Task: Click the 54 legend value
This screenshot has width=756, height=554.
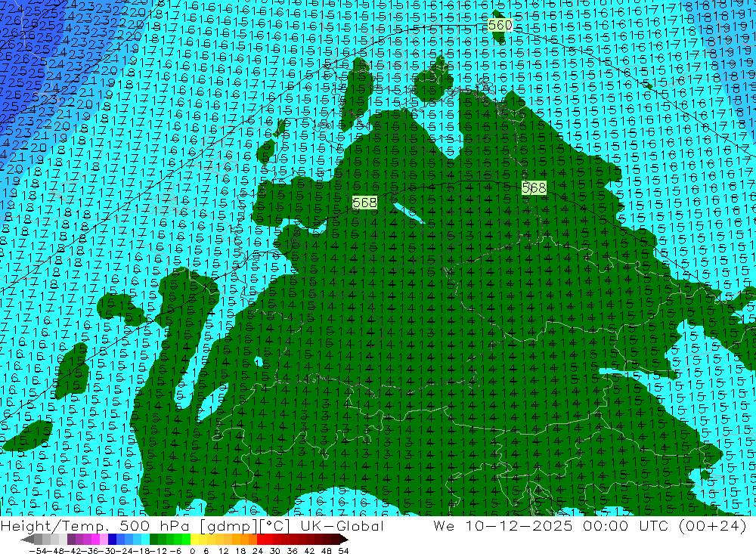Action: tap(343, 551)
